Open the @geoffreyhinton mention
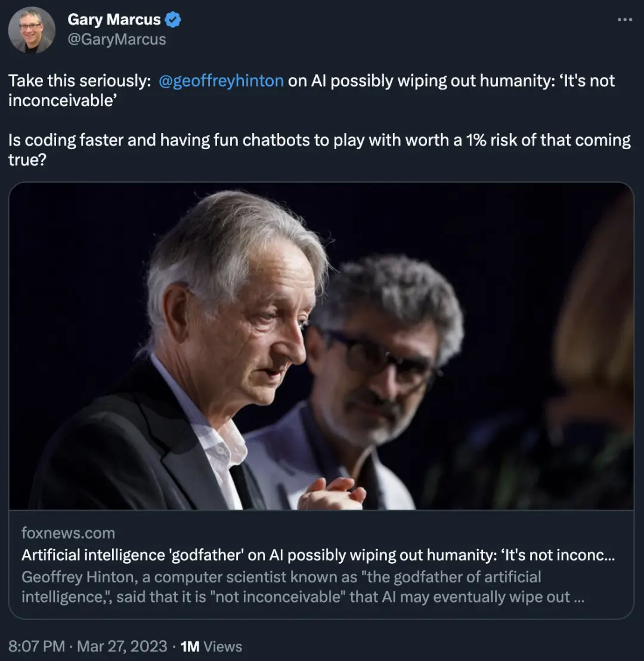Screen dimensions: 644x661 pyautogui.click(x=221, y=81)
